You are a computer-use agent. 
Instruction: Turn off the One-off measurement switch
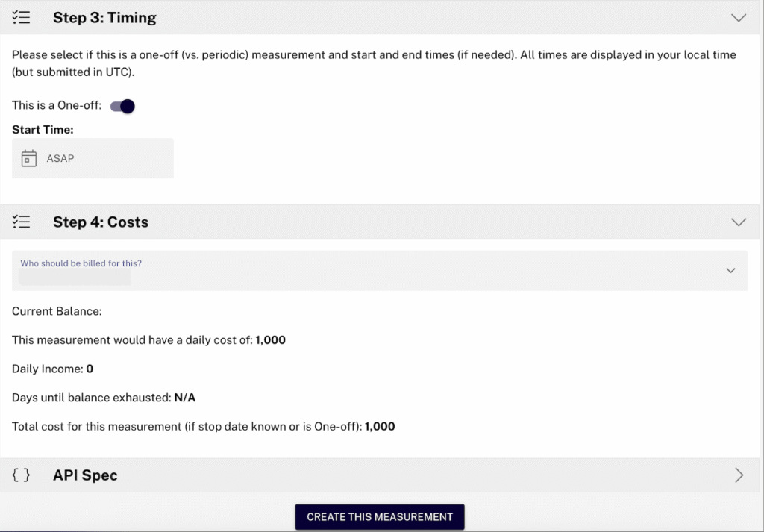pos(123,107)
